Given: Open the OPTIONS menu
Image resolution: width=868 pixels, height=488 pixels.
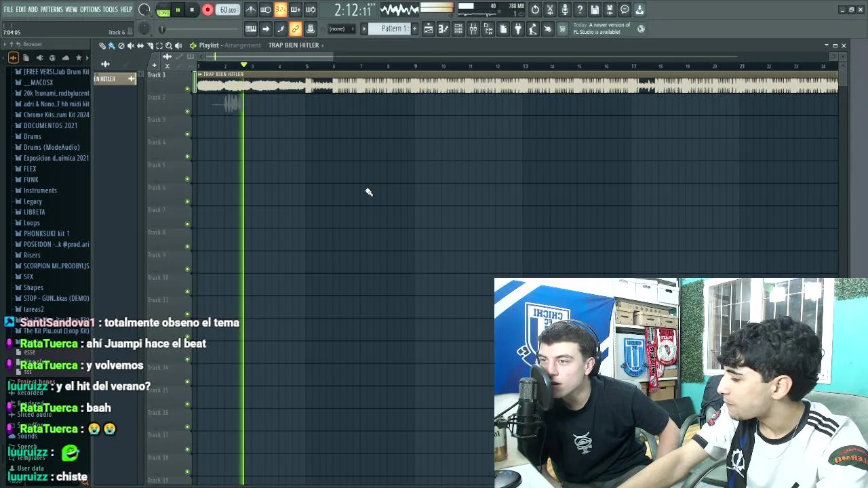Looking at the screenshot, I should pos(90,9).
